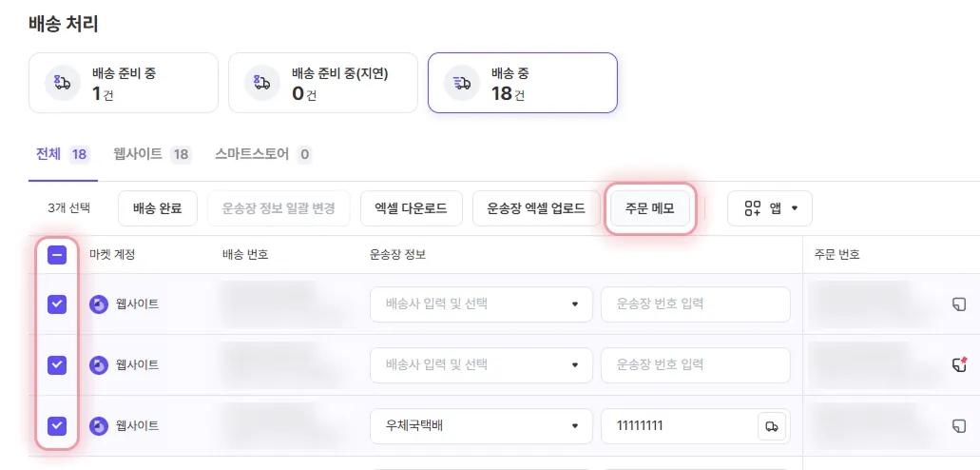Uncheck the first order row checkbox
980x470 pixels.
tap(57, 304)
